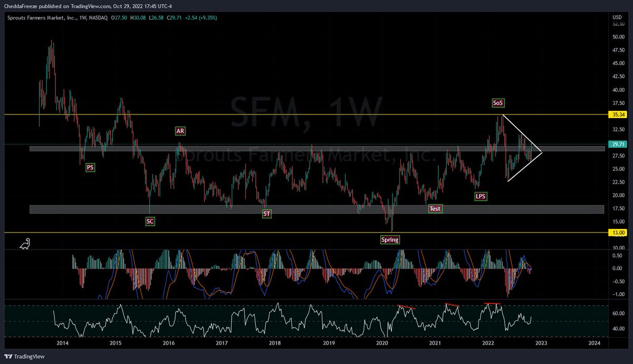Click the Spring annotation label
This screenshot has height=364, width=633.
pos(390,240)
